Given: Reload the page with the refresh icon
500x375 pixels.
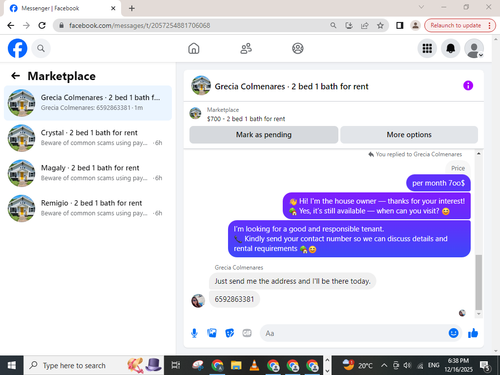Looking at the screenshot, I should (42, 25).
